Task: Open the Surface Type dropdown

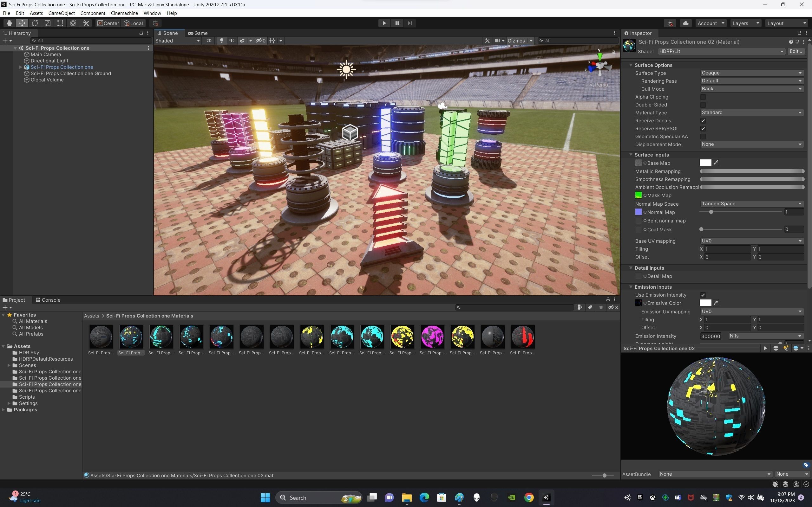Action: (751, 73)
